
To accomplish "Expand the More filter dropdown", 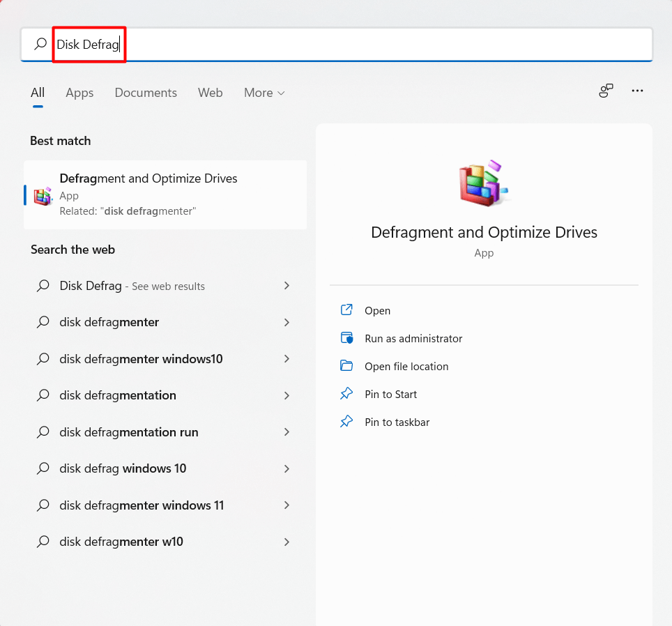I will [264, 93].
